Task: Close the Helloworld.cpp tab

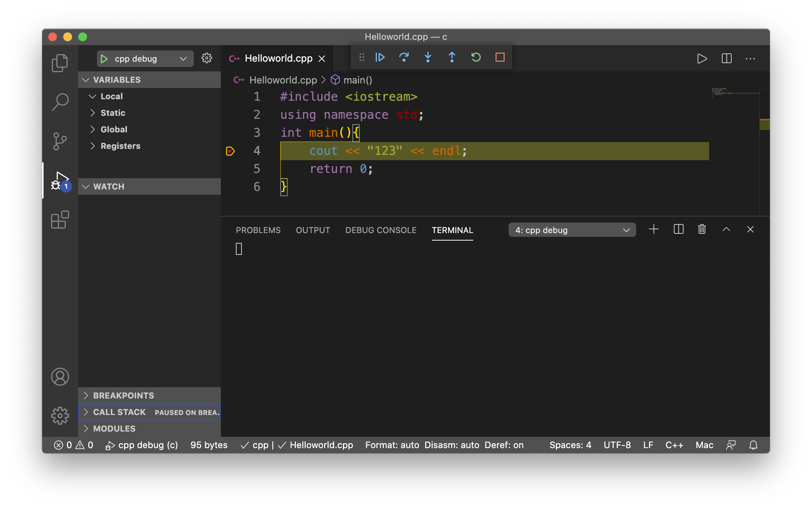Action: [322, 59]
